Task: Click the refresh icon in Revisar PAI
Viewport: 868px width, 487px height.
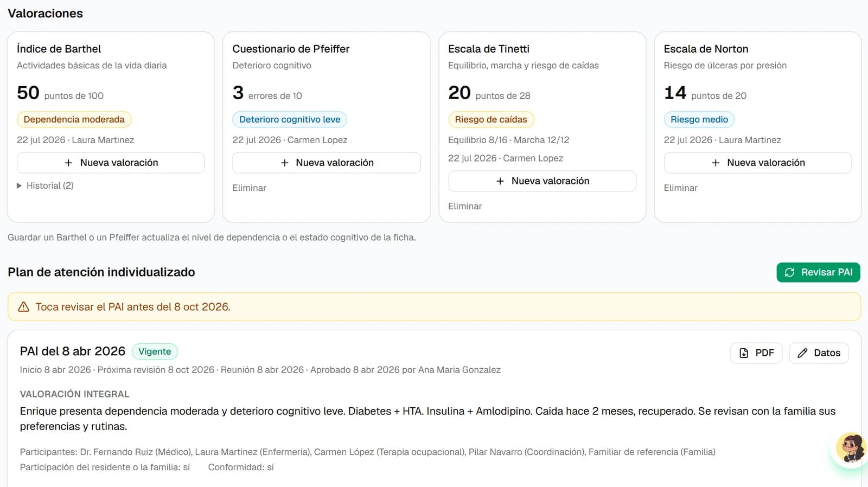Action: (789, 272)
